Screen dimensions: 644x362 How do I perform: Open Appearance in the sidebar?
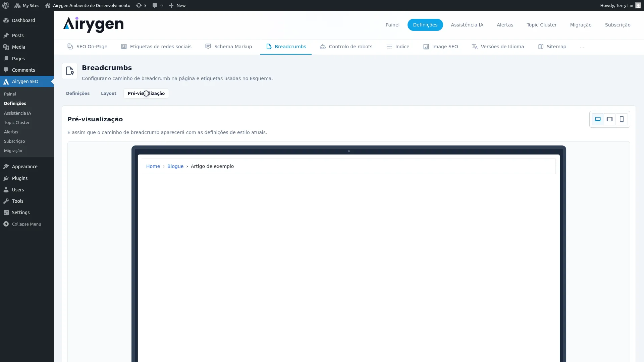click(27, 167)
